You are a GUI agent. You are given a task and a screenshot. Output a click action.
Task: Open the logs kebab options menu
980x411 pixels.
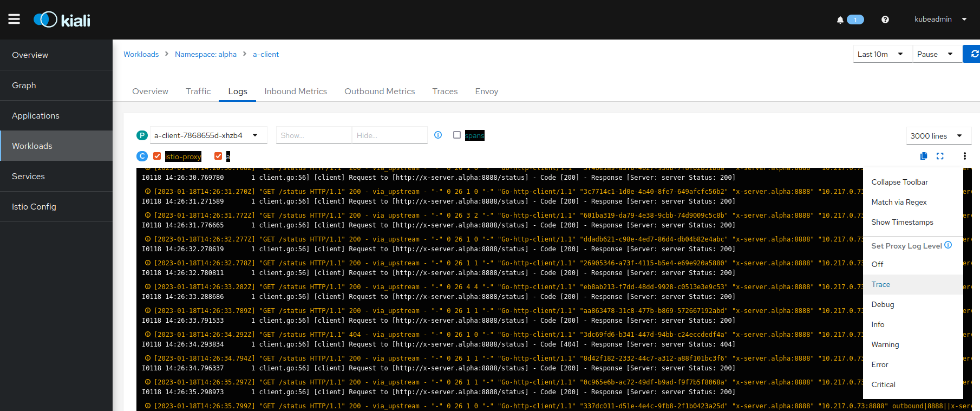pyautogui.click(x=965, y=156)
